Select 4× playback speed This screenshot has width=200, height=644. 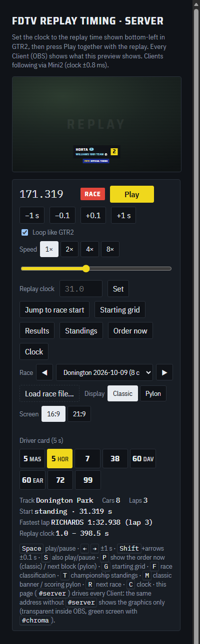click(x=89, y=249)
